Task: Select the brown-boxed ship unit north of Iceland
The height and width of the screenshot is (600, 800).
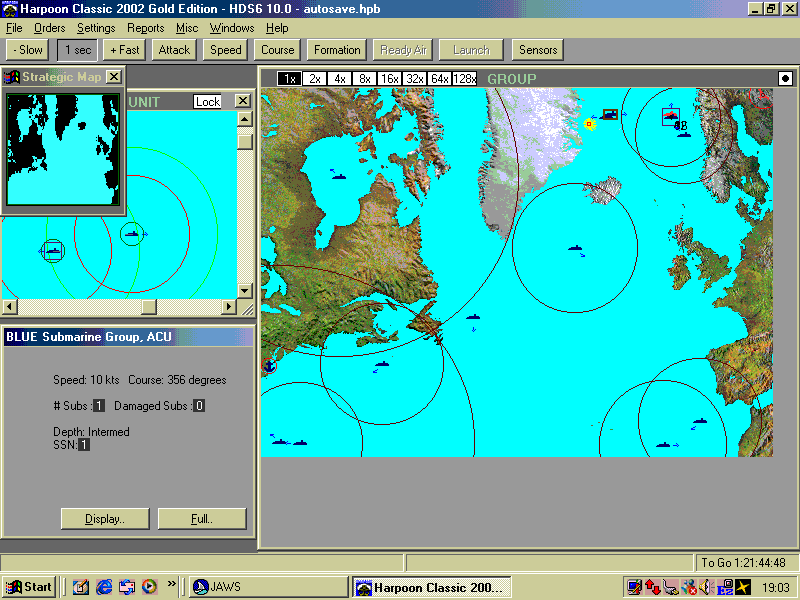Action: click(610, 114)
